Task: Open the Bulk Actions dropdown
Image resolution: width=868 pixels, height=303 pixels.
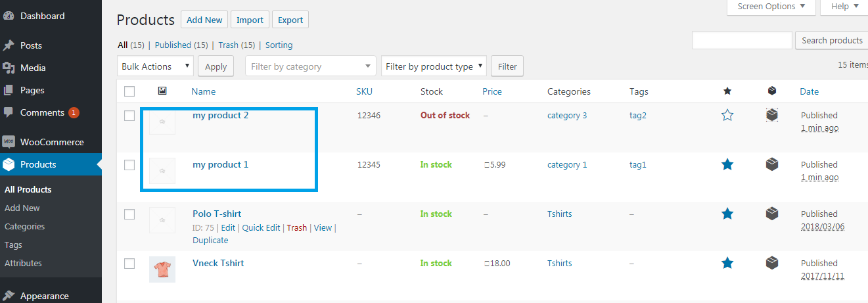Action: (x=155, y=66)
